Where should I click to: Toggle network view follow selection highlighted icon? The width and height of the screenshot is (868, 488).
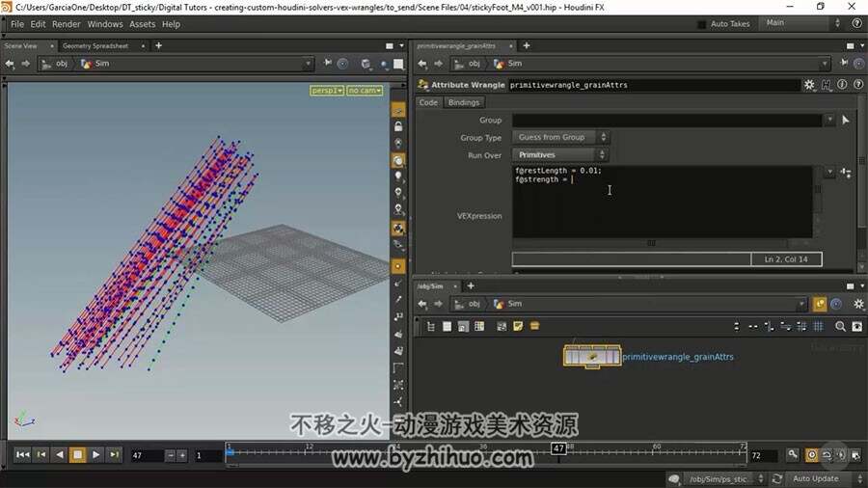819,304
